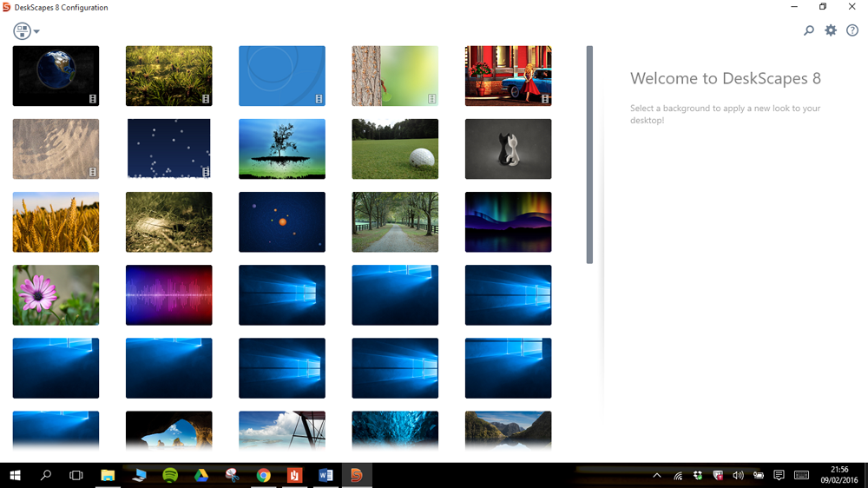868x488 pixels.
Task: Select the tree-lined road wallpaper
Action: pos(395,221)
